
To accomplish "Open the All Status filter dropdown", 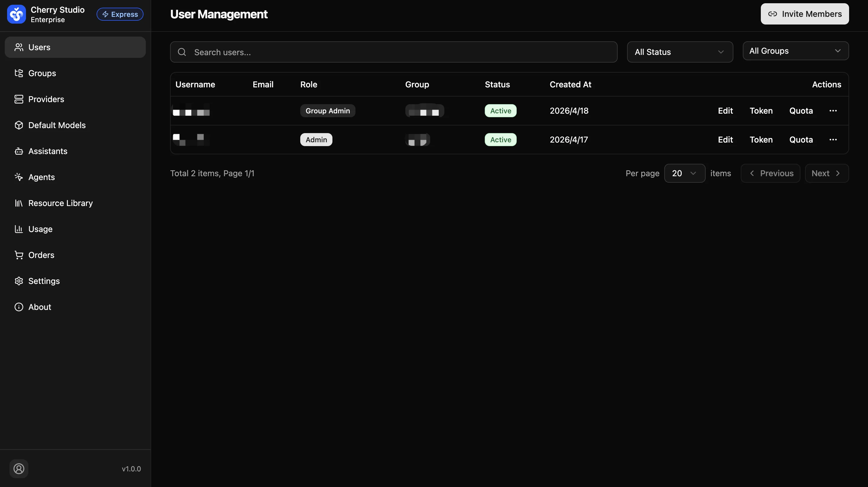I will coord(680,52).
